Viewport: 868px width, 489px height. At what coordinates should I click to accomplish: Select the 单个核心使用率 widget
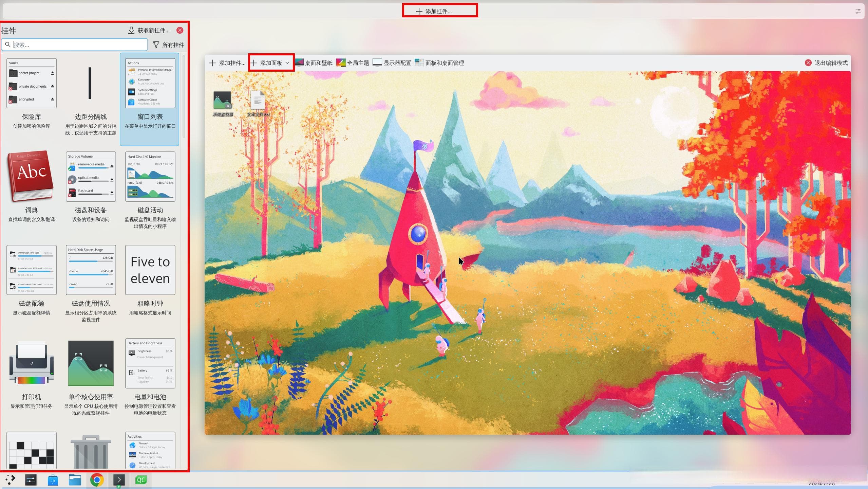(91, 379)
